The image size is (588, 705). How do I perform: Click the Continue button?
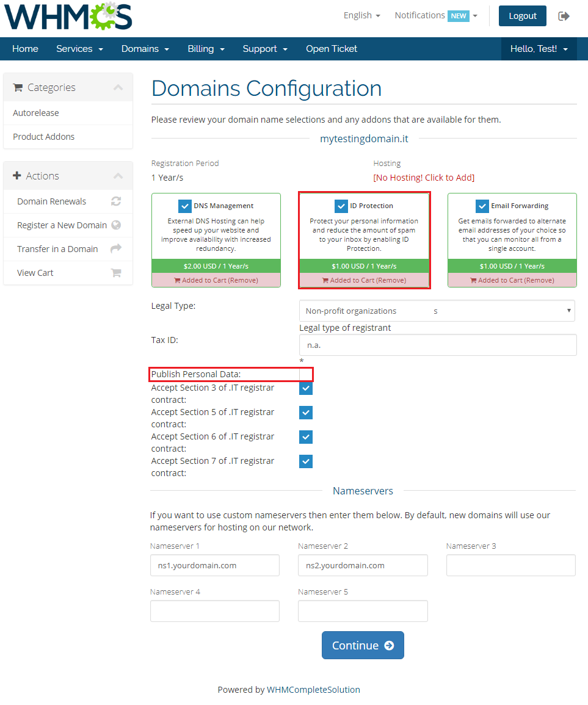point(363,645)
